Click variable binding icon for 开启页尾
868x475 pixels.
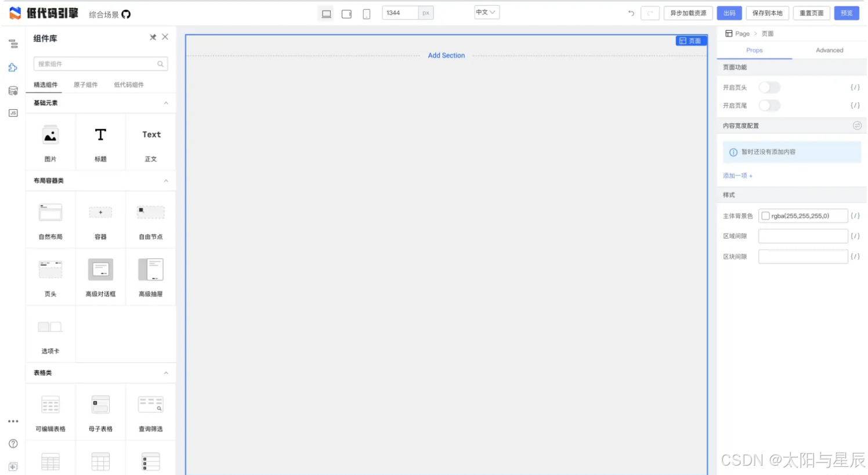pos(855,106)
